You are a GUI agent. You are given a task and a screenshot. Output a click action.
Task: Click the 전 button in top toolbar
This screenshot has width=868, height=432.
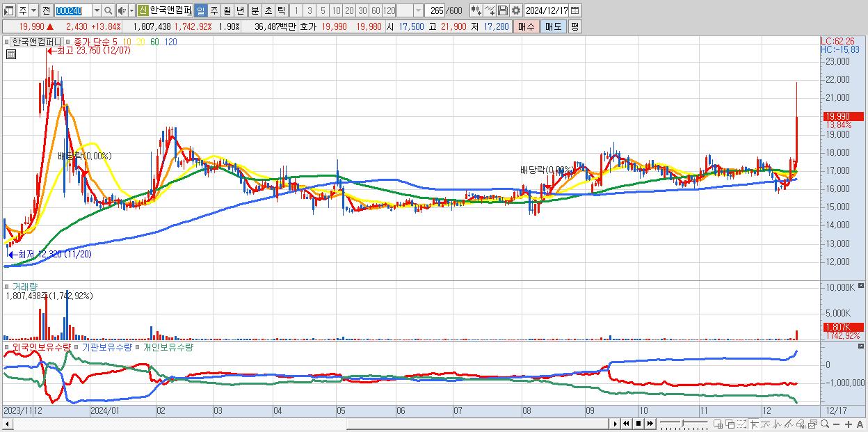tap(46, 10)
